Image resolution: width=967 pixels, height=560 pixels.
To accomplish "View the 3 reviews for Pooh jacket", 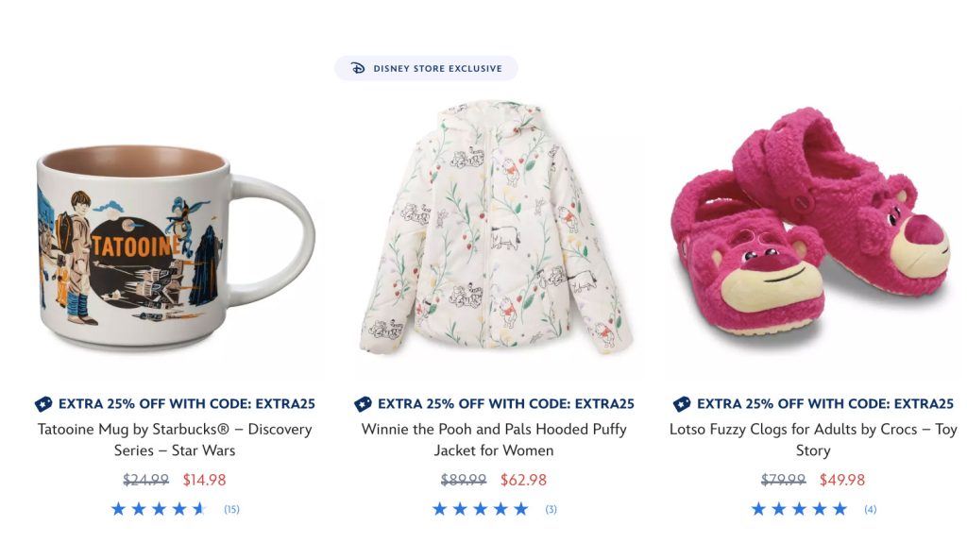I will pyautogui.click(x=551, y=510).
